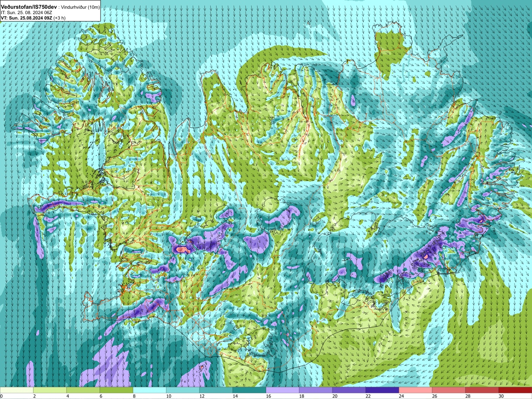
Task: Click the legend scale label '4'
Action: click(68, 396)
